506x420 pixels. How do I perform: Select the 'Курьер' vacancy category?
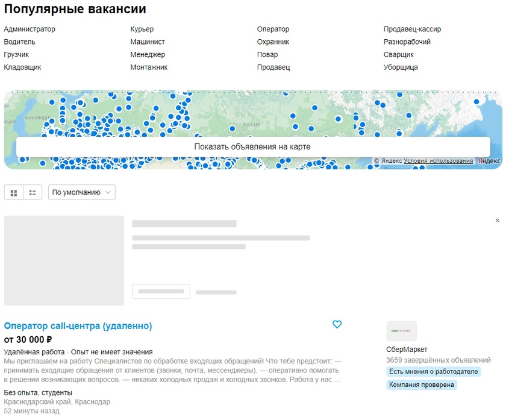[x=142, y=29]
